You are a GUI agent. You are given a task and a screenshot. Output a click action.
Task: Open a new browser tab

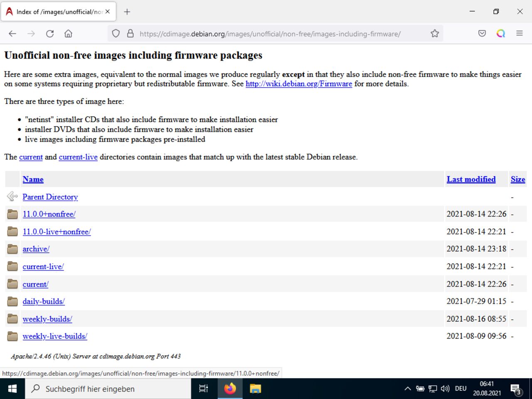point(127,12)
